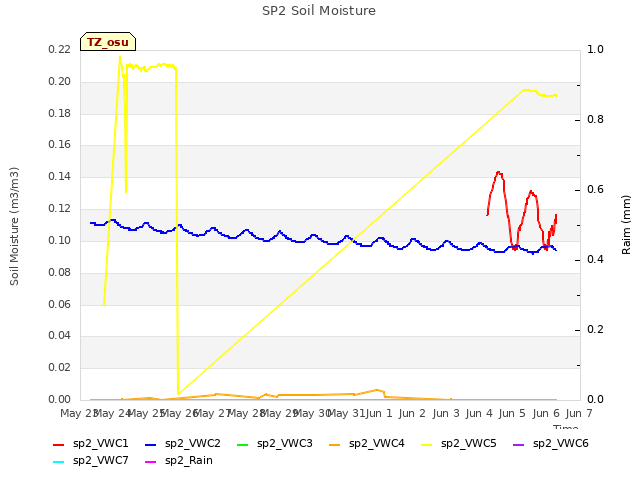
Task: Click yellow swatch beside sp2_VWC5
Action: tap(427, 444)
